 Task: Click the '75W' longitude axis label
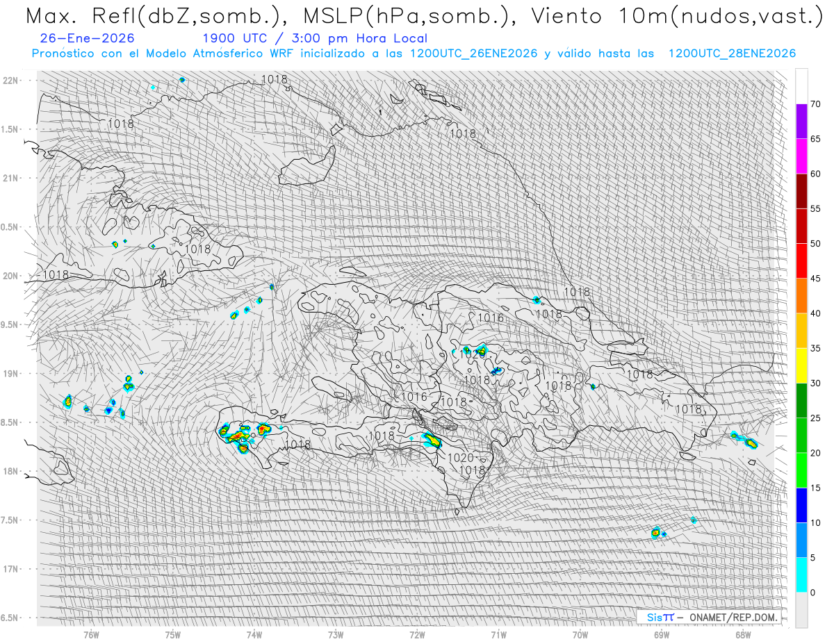pos(172,634)
